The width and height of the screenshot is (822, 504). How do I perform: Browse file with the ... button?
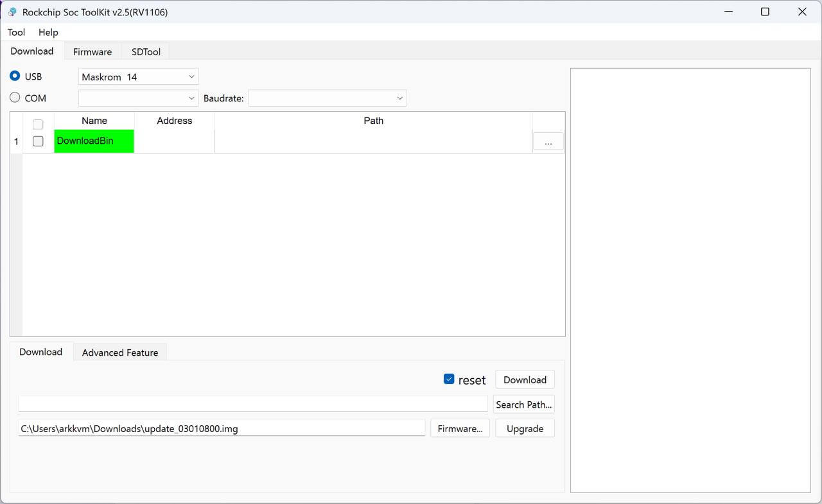pos(548,142)
